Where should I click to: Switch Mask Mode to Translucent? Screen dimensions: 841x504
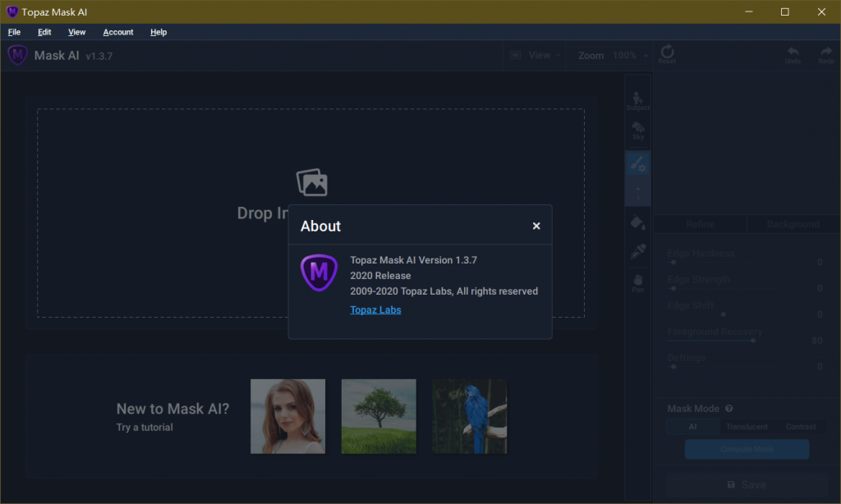tap(747, 427)
